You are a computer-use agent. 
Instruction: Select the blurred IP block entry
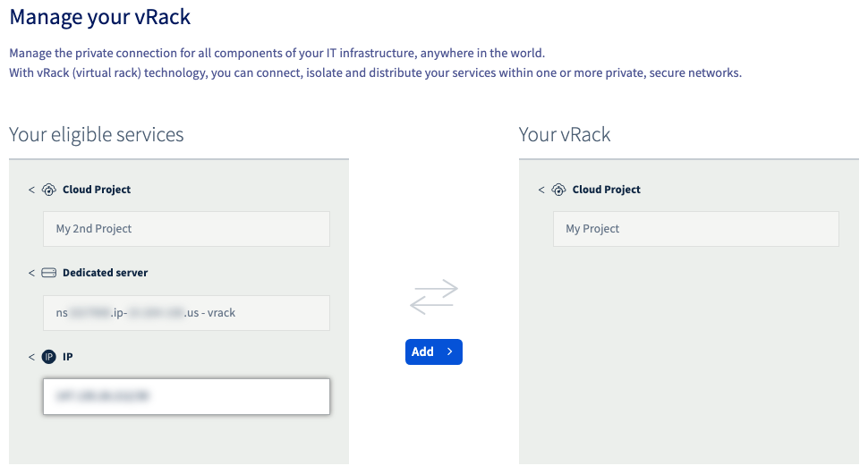coord(186,396)
